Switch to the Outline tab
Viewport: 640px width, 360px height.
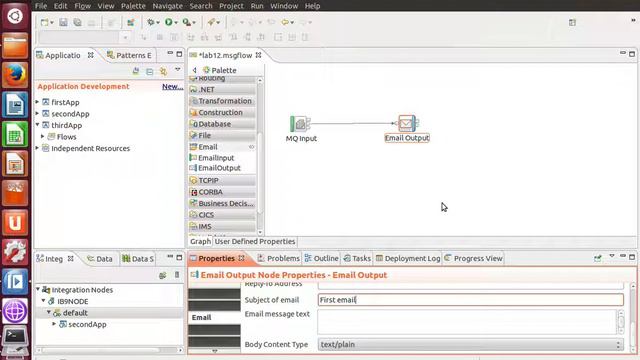[x=322, y=258]
